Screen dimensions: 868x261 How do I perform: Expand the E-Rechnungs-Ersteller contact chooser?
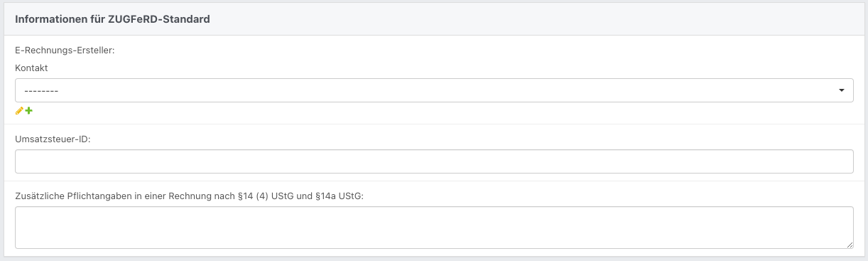[434, 90]
